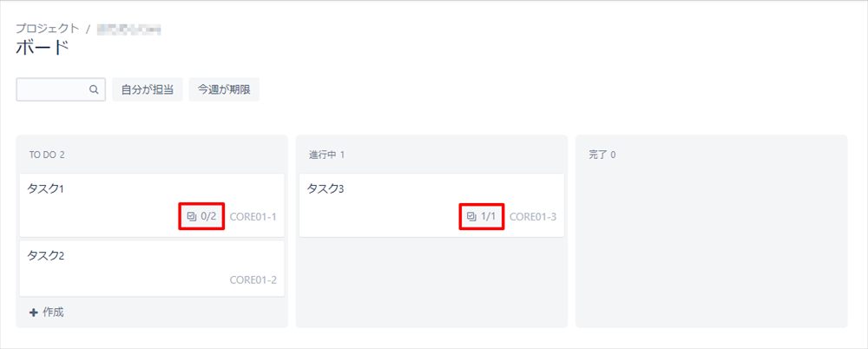868x349 pixels.
Task: Open the タスク1 card
Action: (x=152, y=205)
